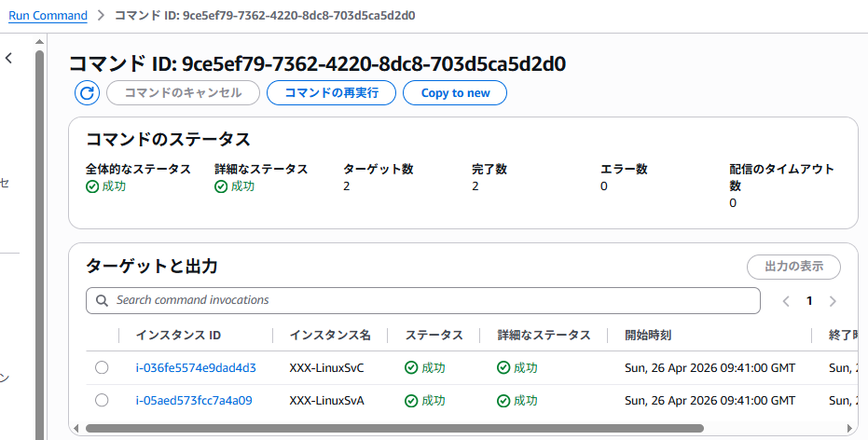Click the sidebar vertical scrollbar thumb

coord(39,243)
